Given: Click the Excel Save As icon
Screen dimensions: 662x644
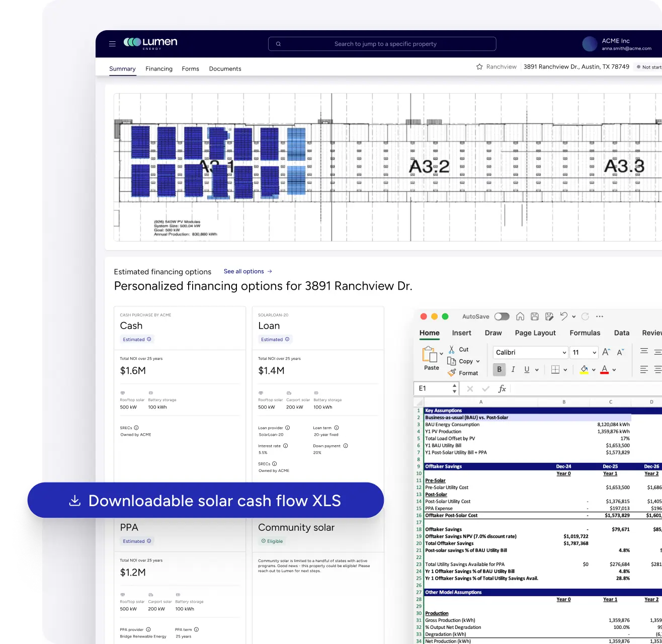Looking at the screenshot, I should [549, 316].
